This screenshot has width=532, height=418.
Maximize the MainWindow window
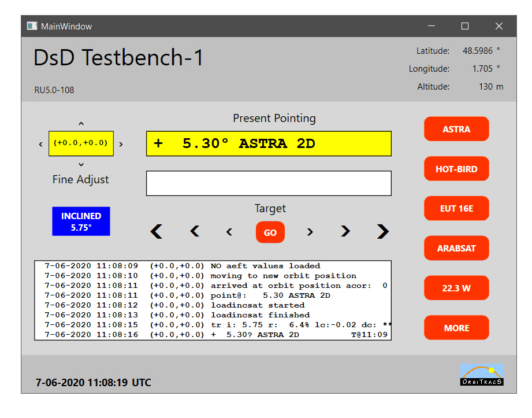465,26
